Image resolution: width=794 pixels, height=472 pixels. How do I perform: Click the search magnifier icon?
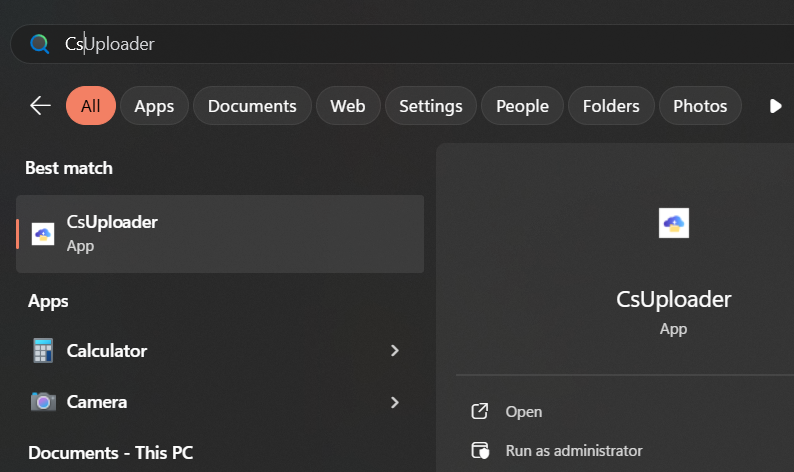tap(39, 44)
